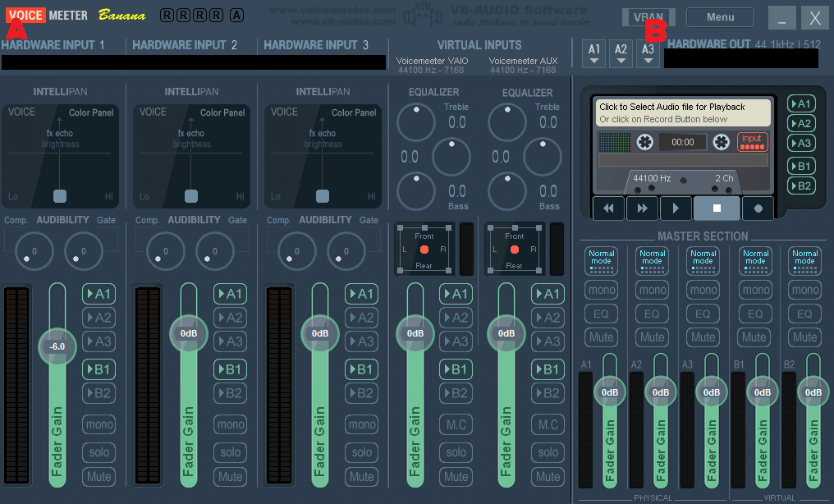The width and height of the screenshot is (834, 504).
Task: Change Normal mode on master A2 bus
Action: [652, 260]
